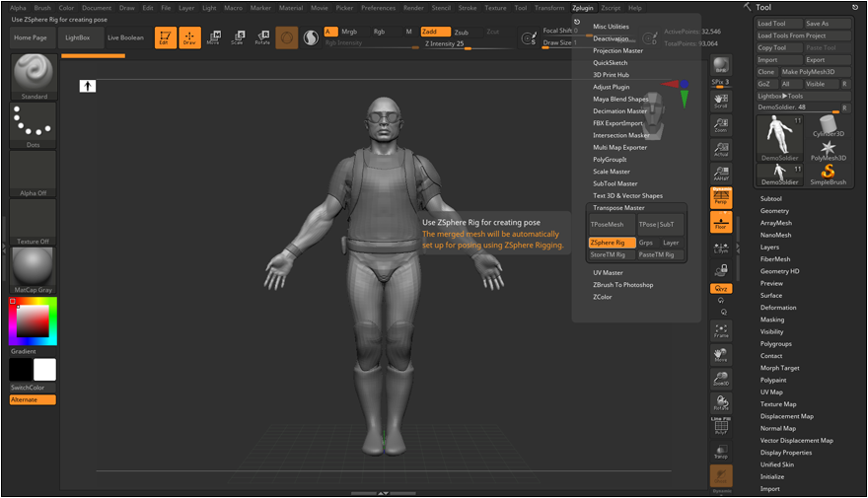The height and width of the screenshot is (498, 868).
Task: Open the Transform menu
Action: point(549,8)
